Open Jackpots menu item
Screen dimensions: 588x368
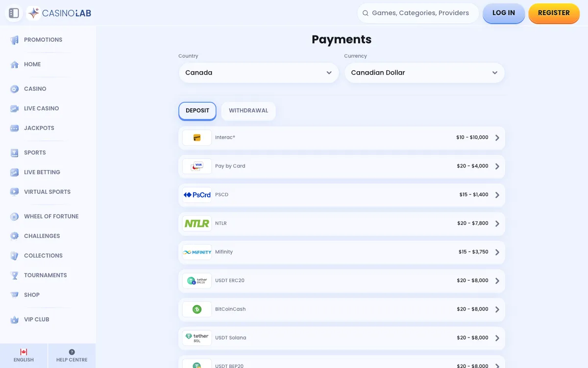coord(39,128)
